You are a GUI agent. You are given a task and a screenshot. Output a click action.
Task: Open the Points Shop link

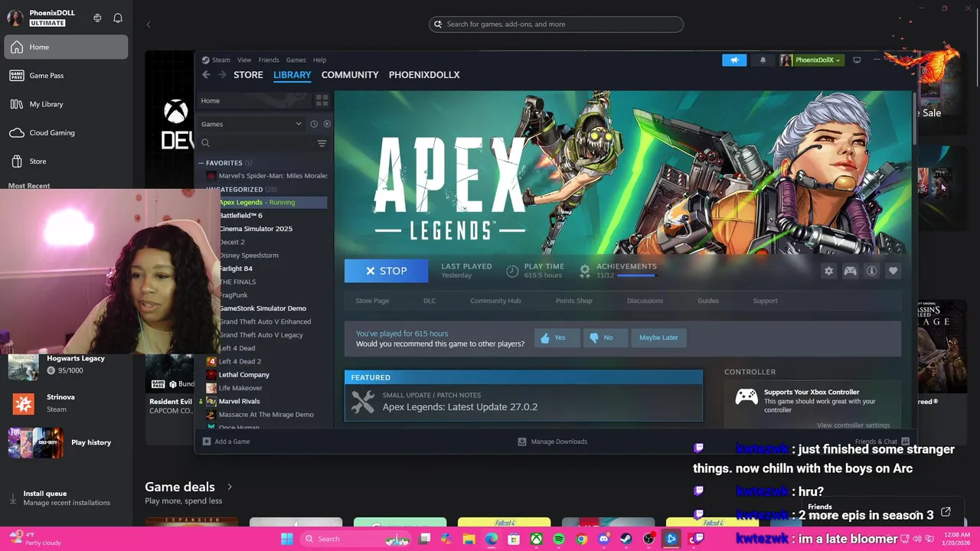[x=573, y=301]
